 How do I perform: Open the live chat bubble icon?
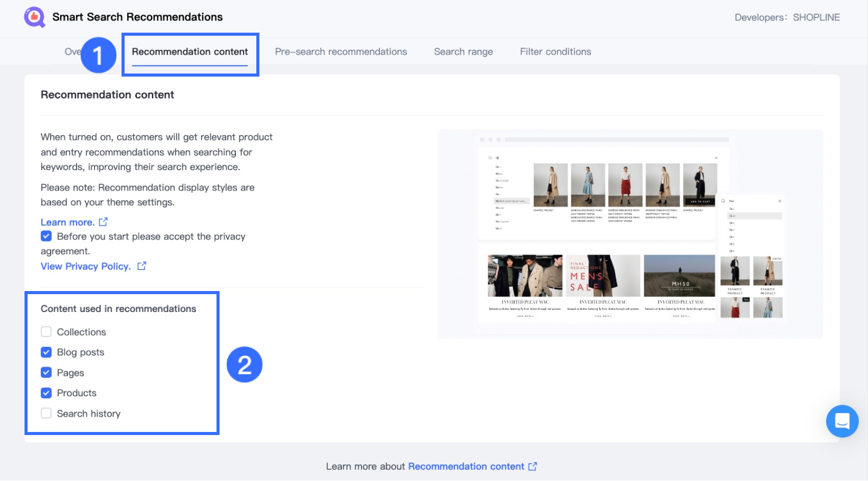(841, 421)
